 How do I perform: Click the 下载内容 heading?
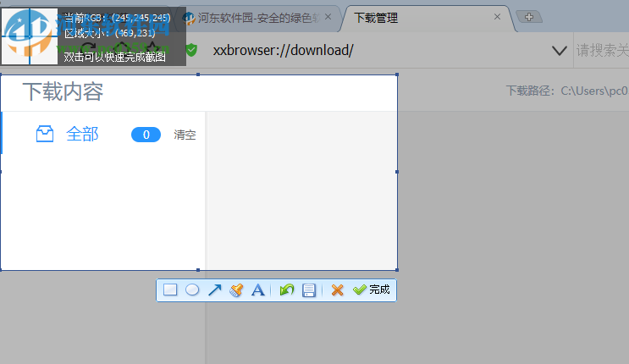coord(63,91)
